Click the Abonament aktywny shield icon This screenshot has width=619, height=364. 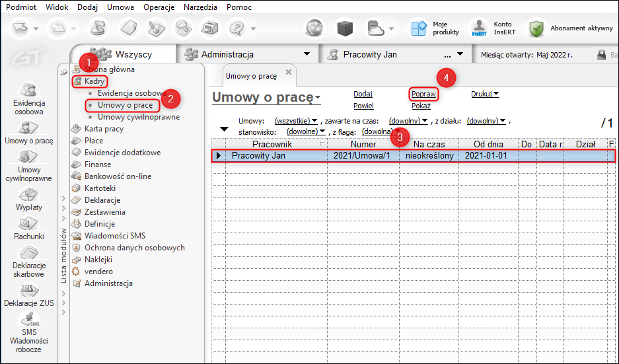click(x=536, y=28)
